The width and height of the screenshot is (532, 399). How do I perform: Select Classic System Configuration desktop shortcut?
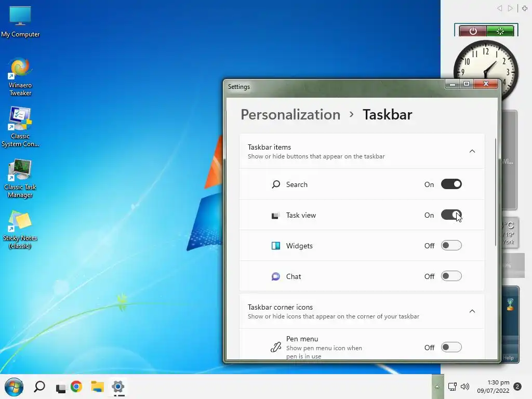coord(20,127)
